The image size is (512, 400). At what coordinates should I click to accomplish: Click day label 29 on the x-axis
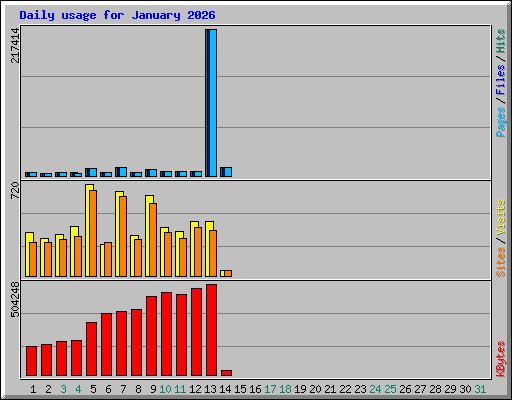450,389
